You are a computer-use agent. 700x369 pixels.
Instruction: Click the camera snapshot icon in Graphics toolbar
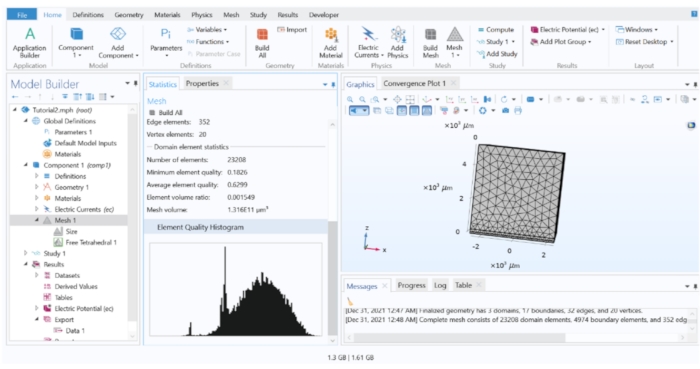[x=505, y=111]
